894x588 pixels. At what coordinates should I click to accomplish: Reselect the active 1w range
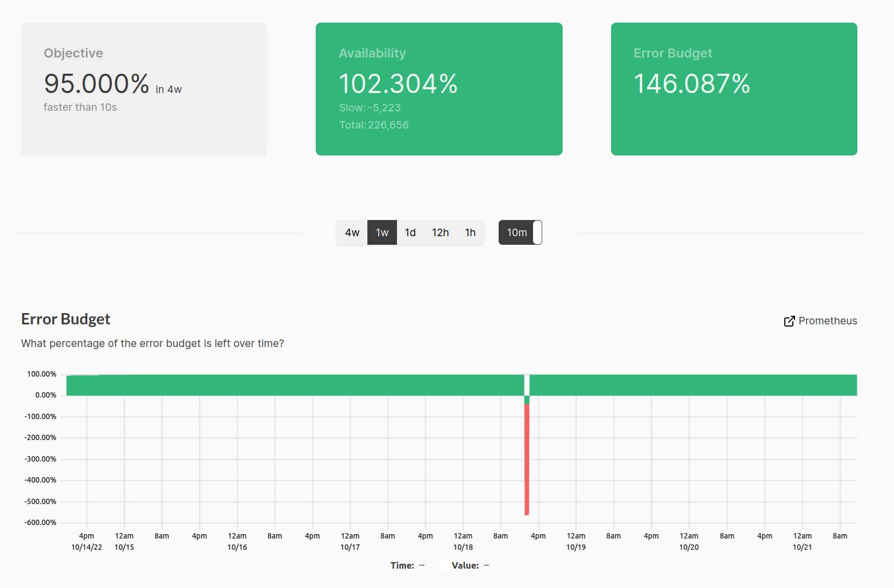coord(382,232)
